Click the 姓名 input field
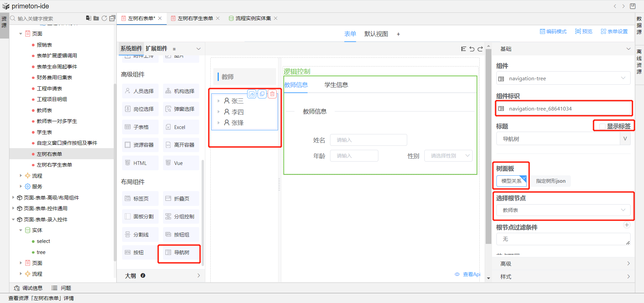Image resolution: width=644 pixels, height=303 pixels. point(368,140)
